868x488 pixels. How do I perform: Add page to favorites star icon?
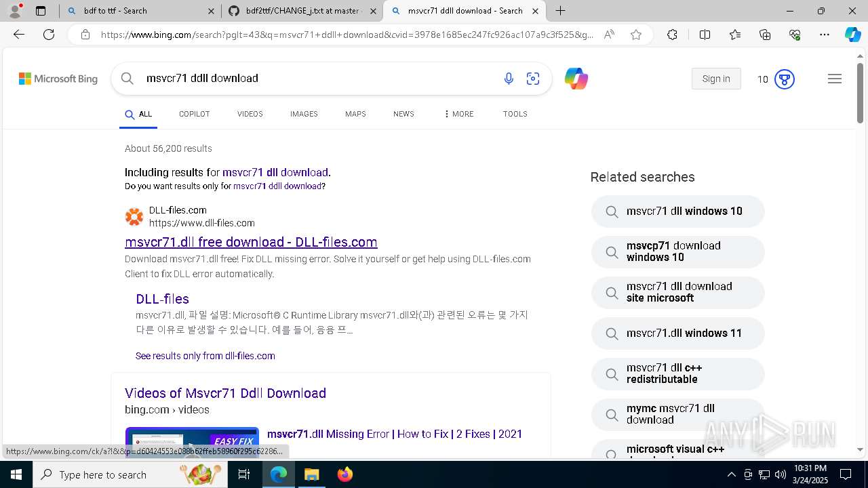coord(636,35)
